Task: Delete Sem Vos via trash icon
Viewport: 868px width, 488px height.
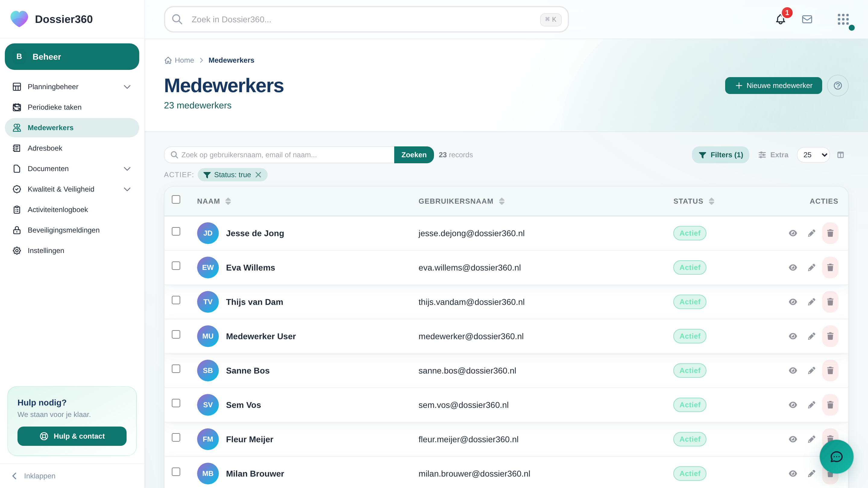Action: click(x=830, y=405)
